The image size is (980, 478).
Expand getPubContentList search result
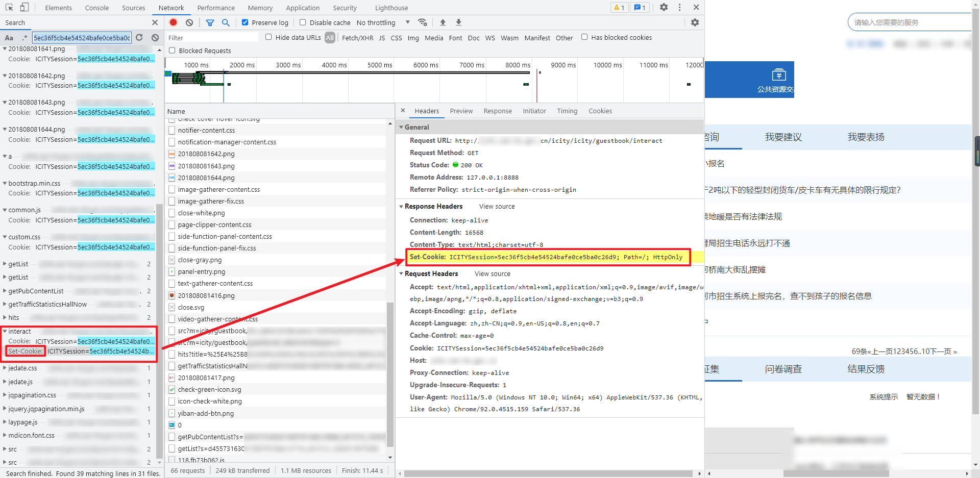(x=5, y=291)
